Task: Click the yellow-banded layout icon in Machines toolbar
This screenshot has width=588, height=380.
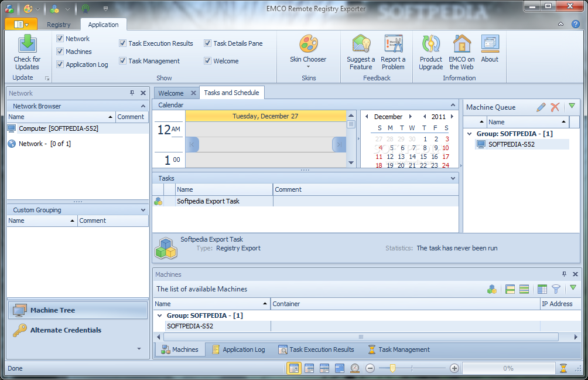Action: pyautogui.click(x=510, y=289)
